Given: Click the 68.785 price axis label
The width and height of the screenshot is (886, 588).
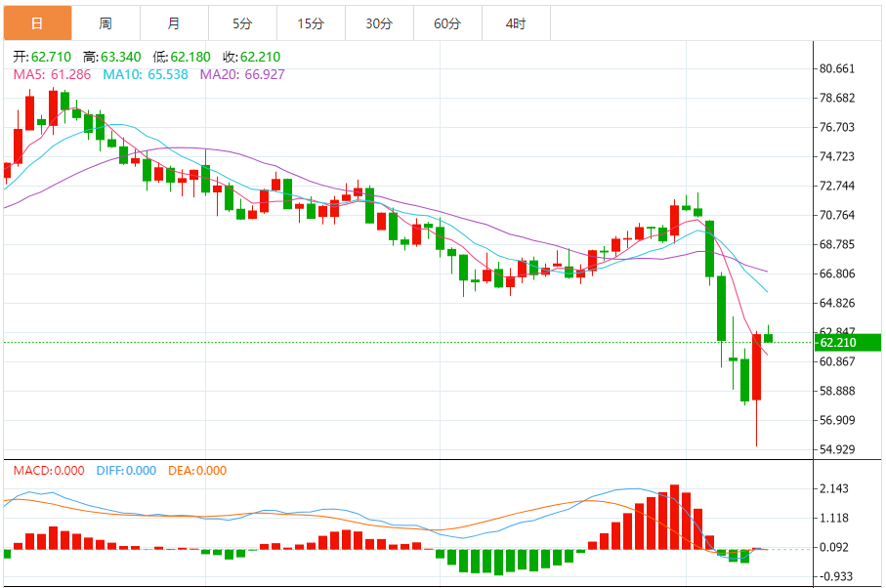Looking at the screenshot, I should [837, 244].
